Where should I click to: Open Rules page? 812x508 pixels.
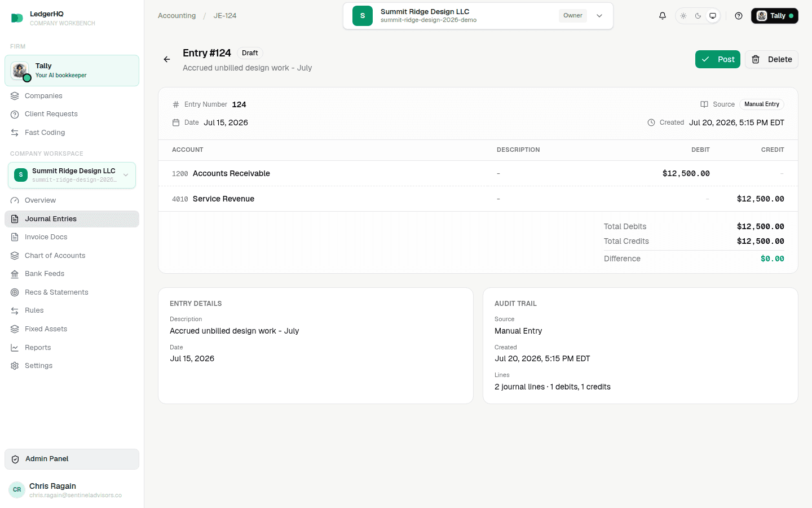[x=72, y=310]
